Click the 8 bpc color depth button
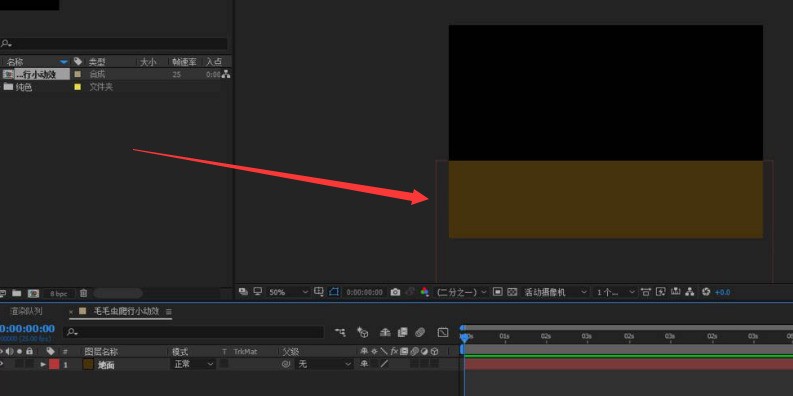793x396 pixels. tap(59, 293)
